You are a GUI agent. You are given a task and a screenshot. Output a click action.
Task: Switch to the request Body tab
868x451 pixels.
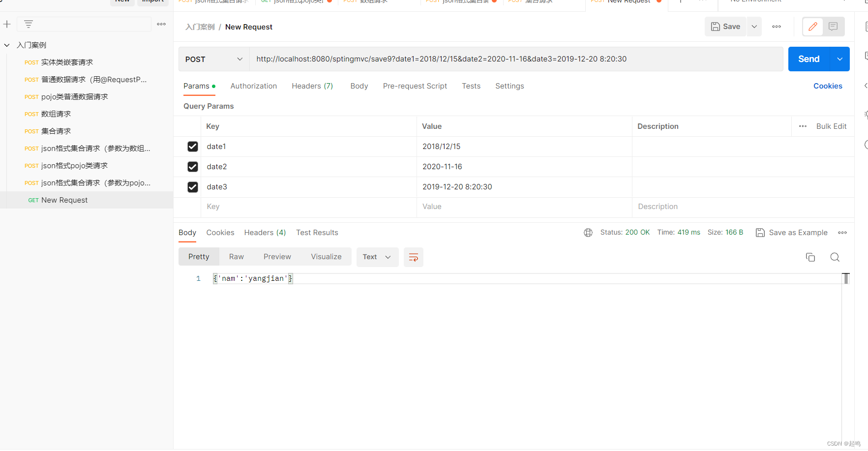pos(359,86)
